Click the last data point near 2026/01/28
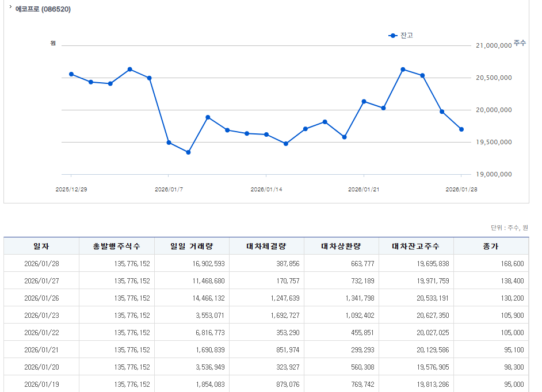 tap(460, 129)
